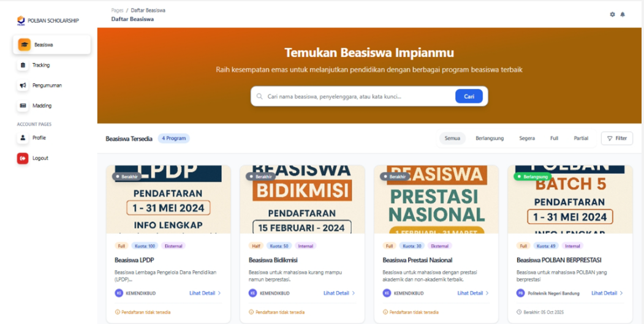644x324 pixels.
Task: Open the LPDP poster thumbnail
Action: (169, 200)
